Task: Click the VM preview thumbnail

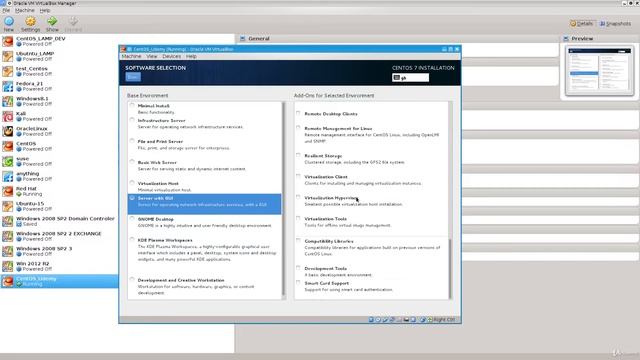Action: click(599, 70)
